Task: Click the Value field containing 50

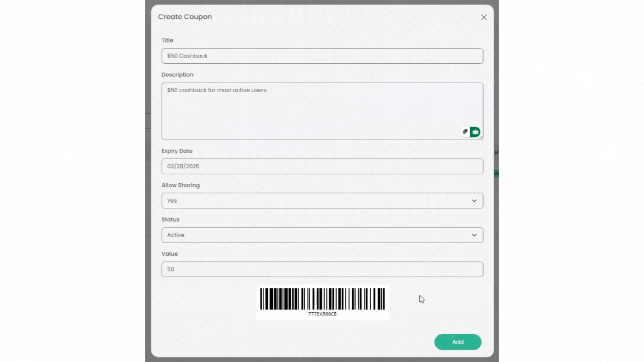Action: (x=322, y=269)
